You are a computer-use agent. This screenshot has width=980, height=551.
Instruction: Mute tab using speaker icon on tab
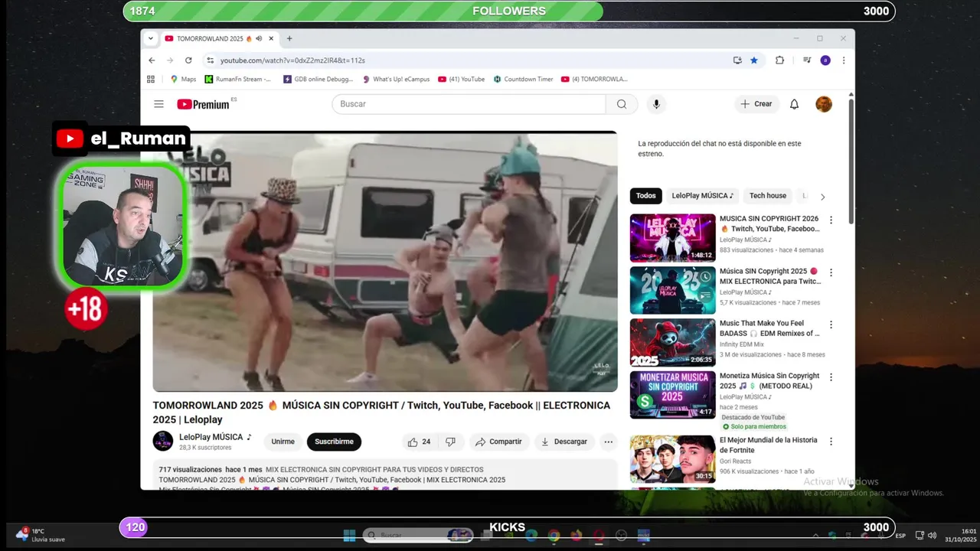pyautogui.click(x=259, y=38)
